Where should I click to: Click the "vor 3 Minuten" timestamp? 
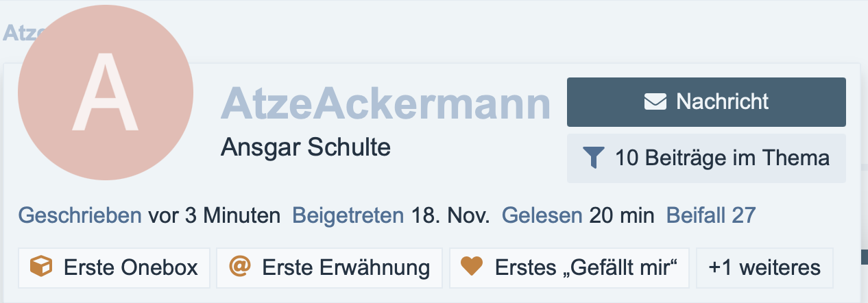coord(214,216)
